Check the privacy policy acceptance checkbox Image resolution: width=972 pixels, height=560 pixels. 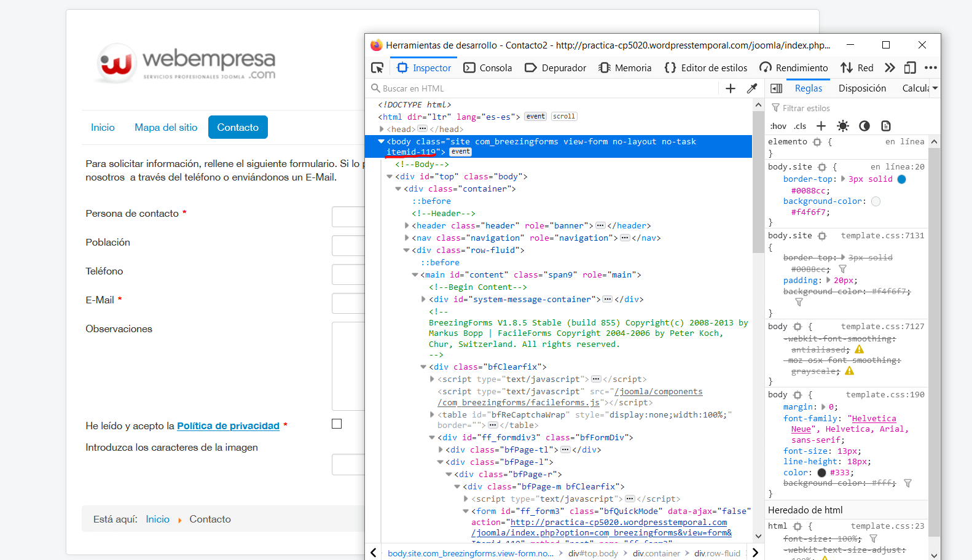[x=337, y=424]
